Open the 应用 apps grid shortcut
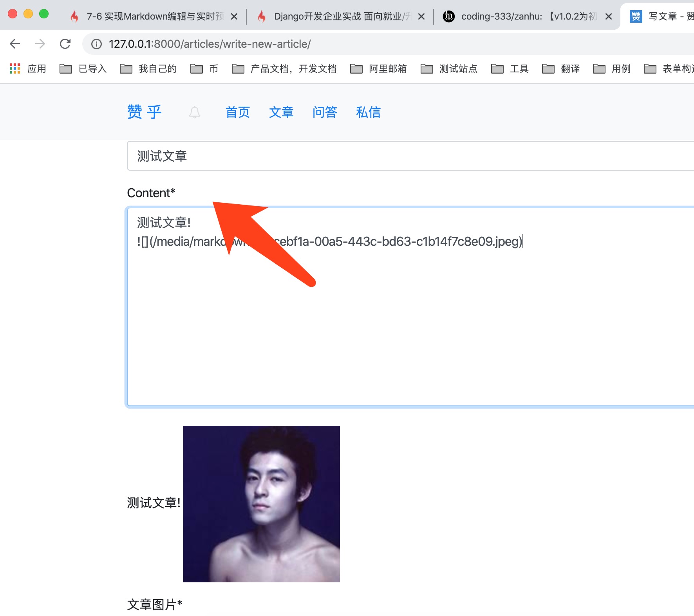The height and width of the screenshot is (616, 694). point(27,69)
